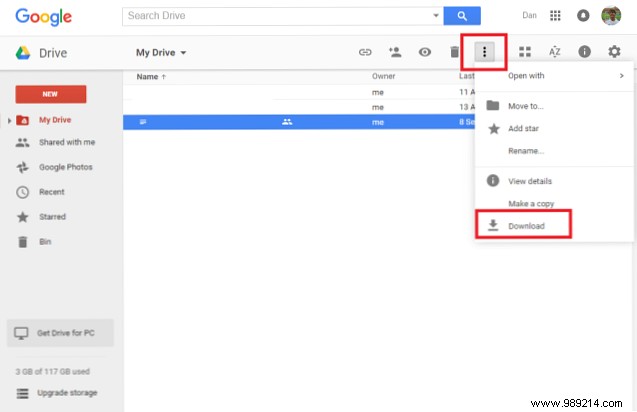Select the file row dated 13 A
637x412 pixels.
[299, 107]
